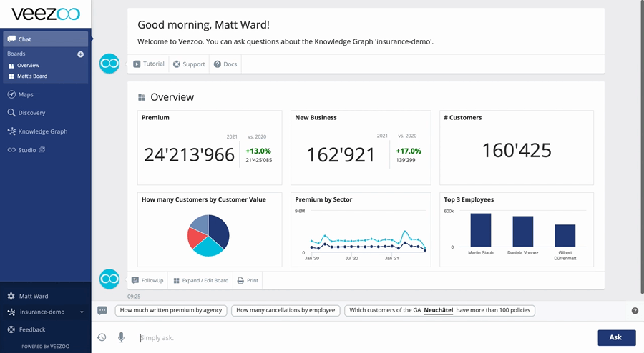Image resolution: width=644 pixels, height=353 pixels.
Task: Click the add board plus icon
Action: pyautogui.click(x=80, y=54)
